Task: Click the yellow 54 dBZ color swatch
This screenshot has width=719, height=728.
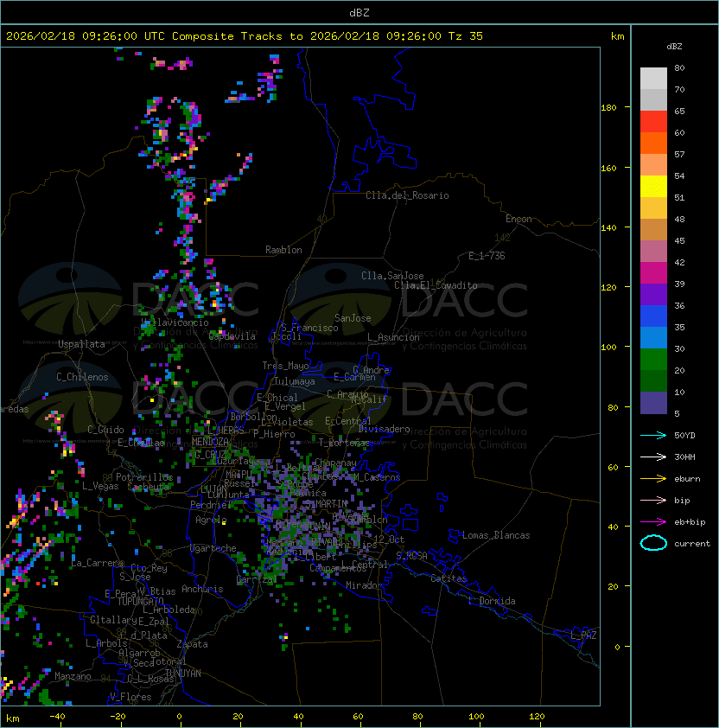Action: tap(653, 186)
